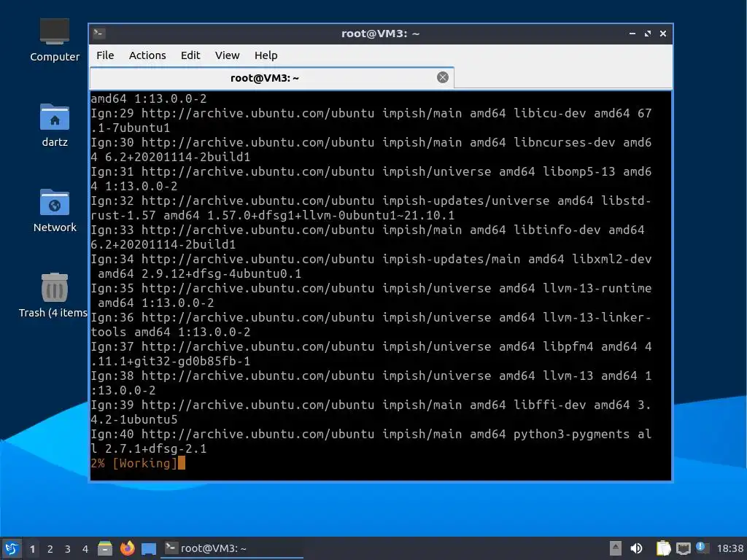Screen dimensions: 747x560
Task: Maximize the terminal window
Action: pyautogui.click(x=648, y=34)
